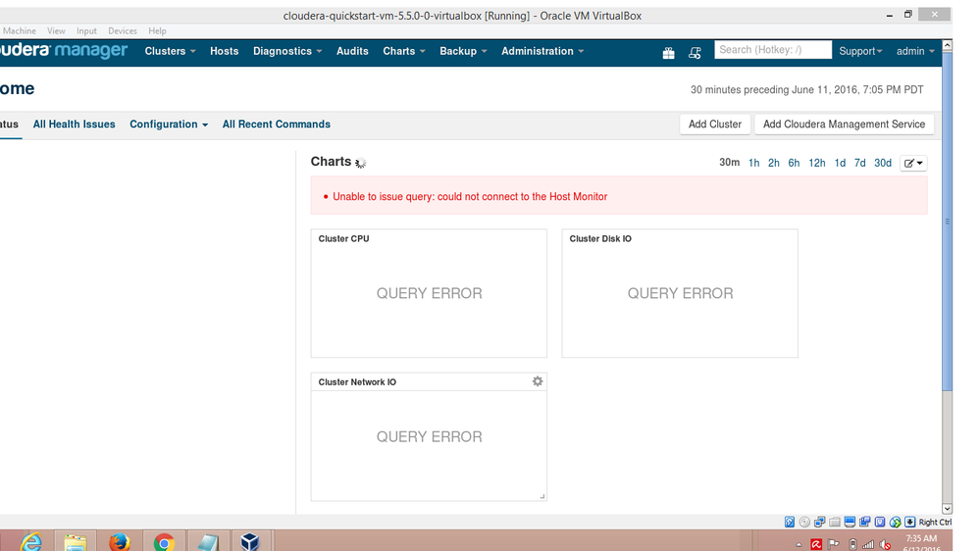Expand the Administration dropdown menu

tap(542, 51)
